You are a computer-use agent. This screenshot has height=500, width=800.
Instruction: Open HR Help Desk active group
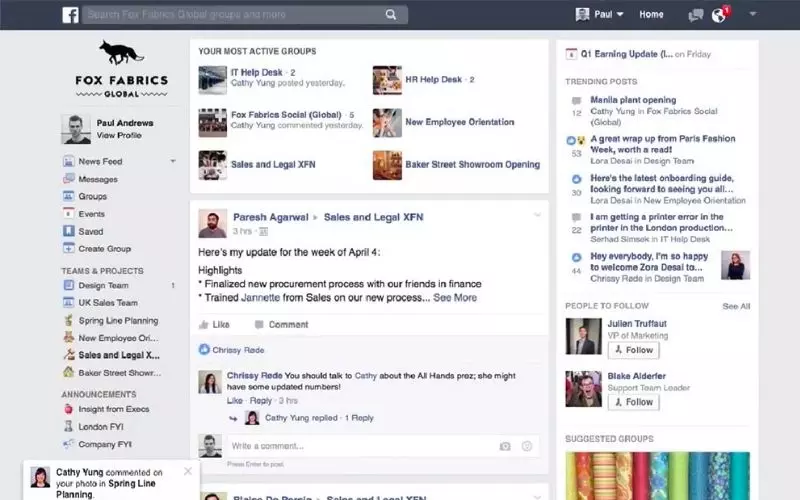[433, 80]
